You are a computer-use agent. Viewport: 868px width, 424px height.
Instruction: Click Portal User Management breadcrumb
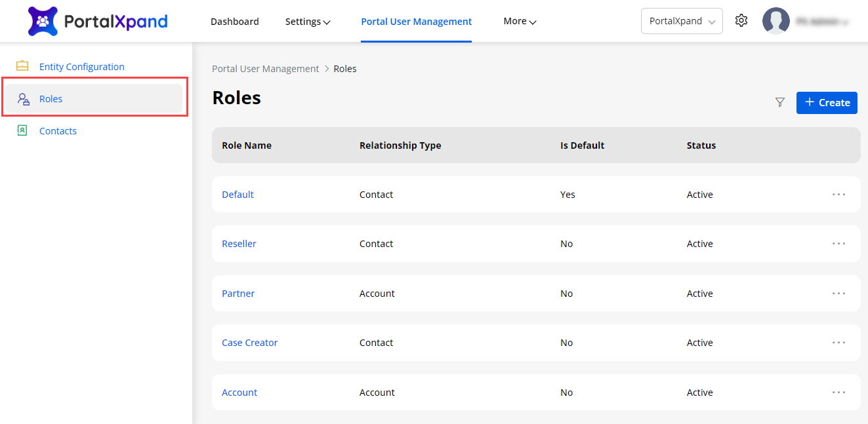point(265,69)
